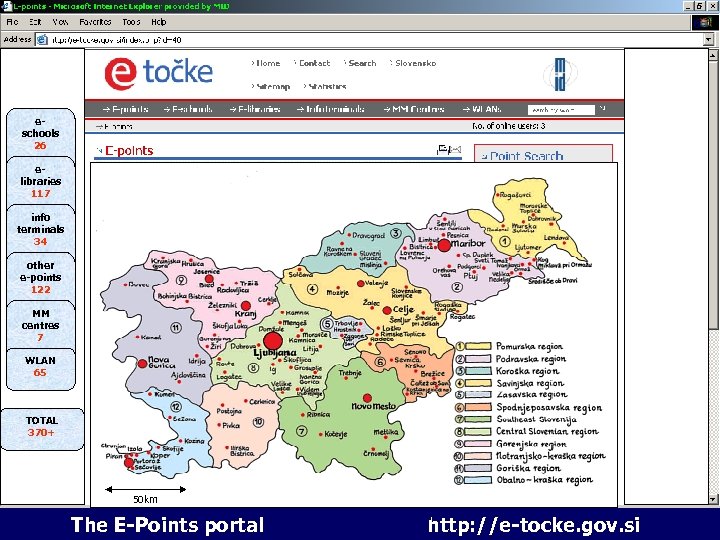This screenshot has width=720, height=540.
Task: Click the ministry logo at top right
Action: point(560,74)
